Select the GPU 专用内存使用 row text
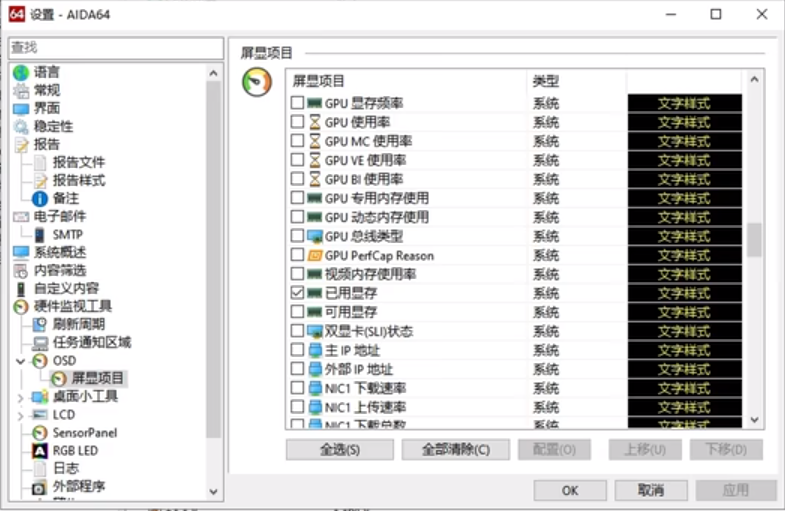 pyautogui.click(x=376, y=198)
